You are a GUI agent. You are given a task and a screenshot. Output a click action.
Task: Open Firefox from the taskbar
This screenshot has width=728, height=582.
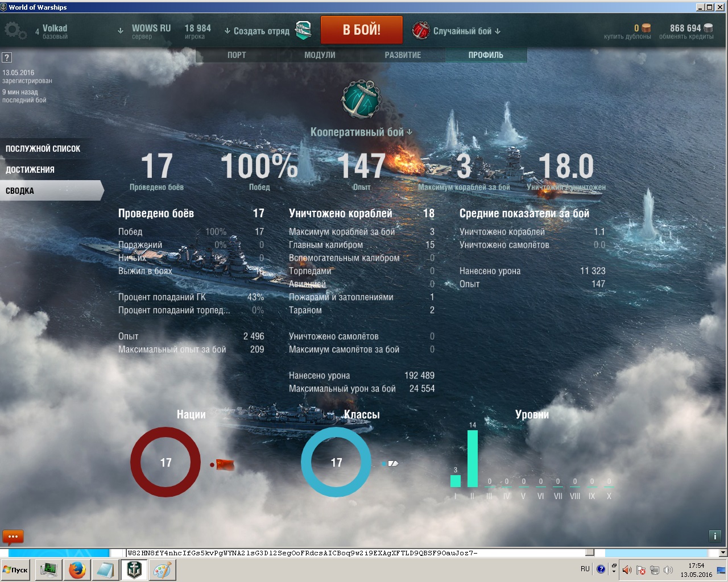(x=77, y=569)
